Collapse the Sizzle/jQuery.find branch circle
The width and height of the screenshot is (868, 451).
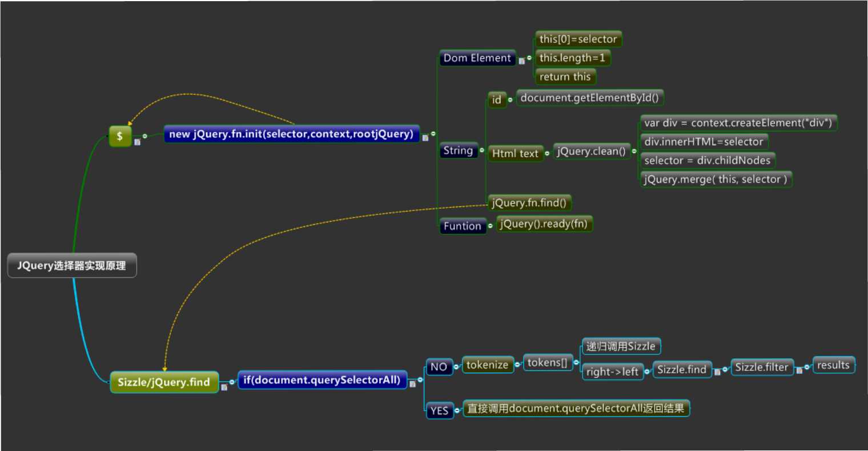point(231,382)
